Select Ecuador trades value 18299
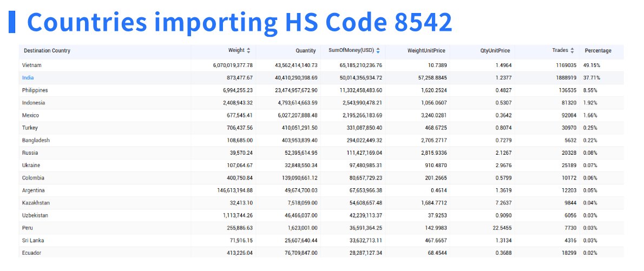644x271 pixels. tap(569, 253)
